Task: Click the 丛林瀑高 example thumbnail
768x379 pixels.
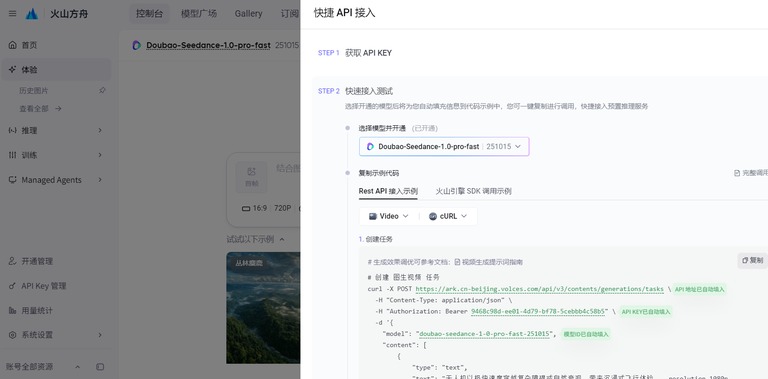Action: [x=263, y=308]
